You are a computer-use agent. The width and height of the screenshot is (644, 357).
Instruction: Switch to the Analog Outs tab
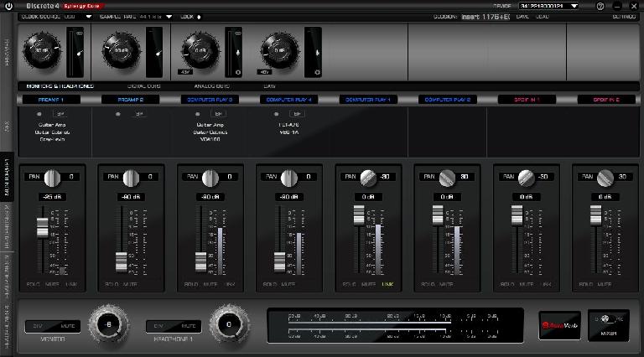[211, 86]
